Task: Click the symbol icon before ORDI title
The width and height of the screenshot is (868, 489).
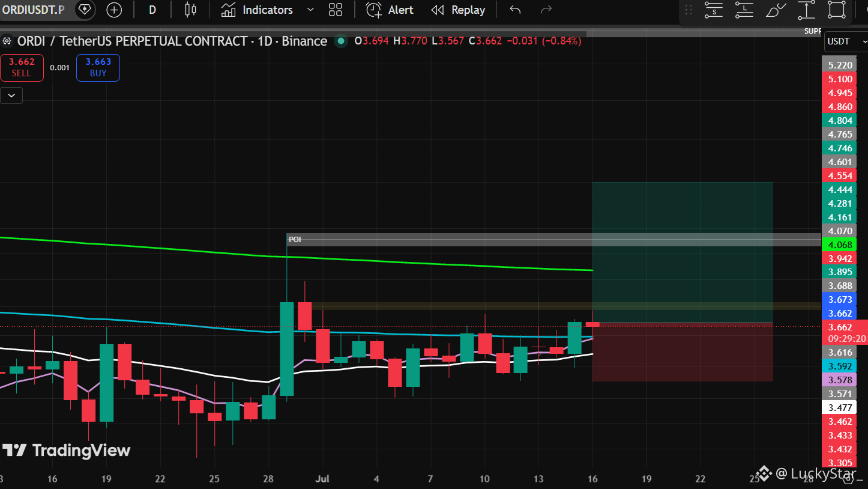Action: pos(7,41)
